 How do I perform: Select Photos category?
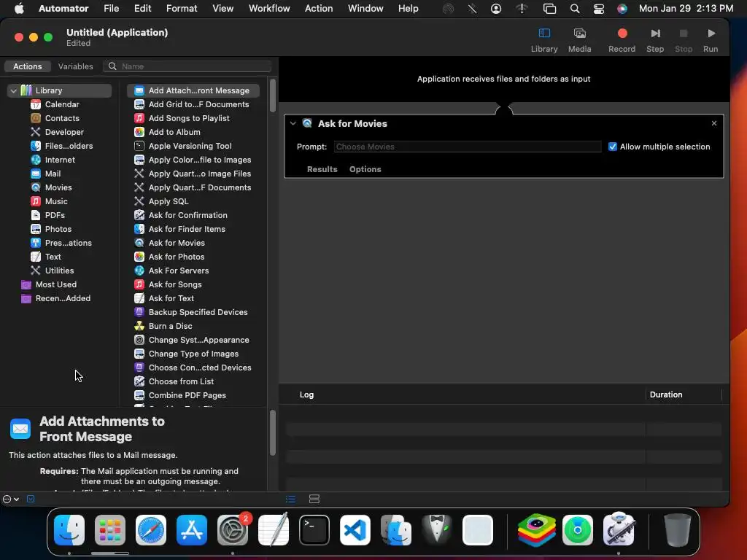pos(58,228)
